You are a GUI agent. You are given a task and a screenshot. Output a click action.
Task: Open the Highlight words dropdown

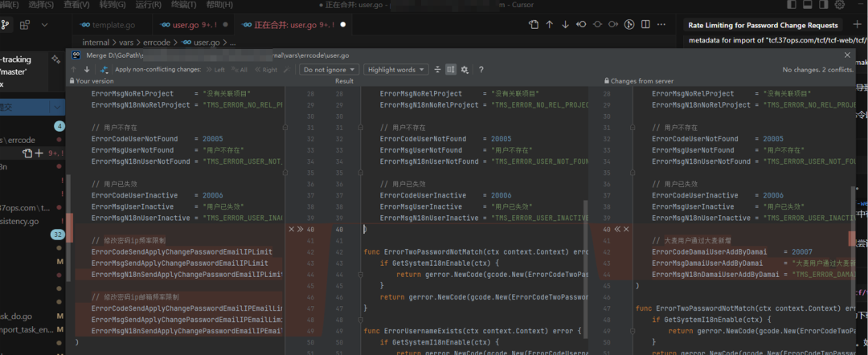click(x=396, y=70)
